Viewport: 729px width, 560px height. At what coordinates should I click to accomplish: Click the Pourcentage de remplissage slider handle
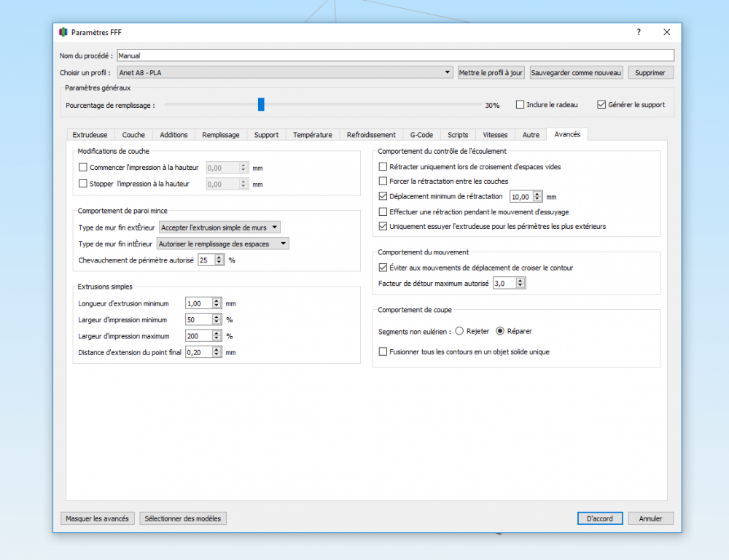(261, 105)
